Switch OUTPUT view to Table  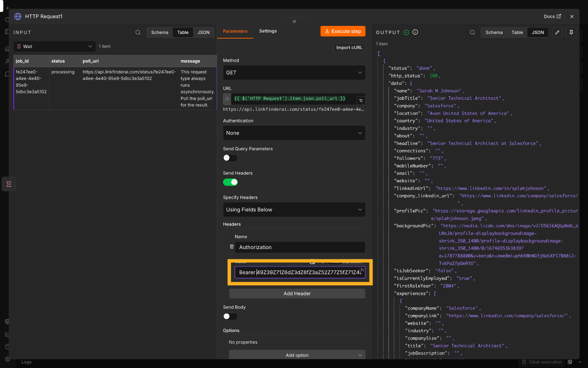(517, 32)
